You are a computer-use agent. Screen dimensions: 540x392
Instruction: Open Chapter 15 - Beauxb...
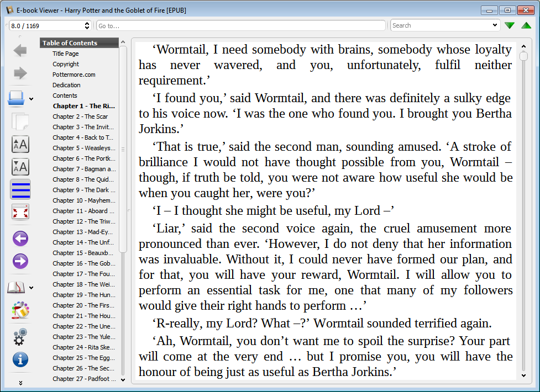point(83,253)
